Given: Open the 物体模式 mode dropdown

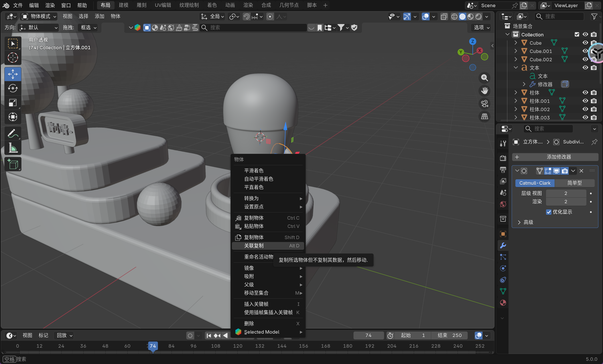Looking at the screenshot, I should point(40,17).
